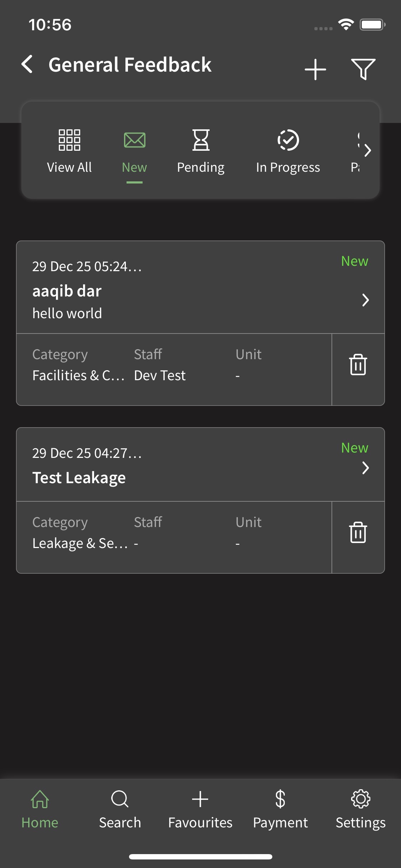Delete the Test Leakage feedback entry
Screen dimensions: 401x868
point(358,533)
